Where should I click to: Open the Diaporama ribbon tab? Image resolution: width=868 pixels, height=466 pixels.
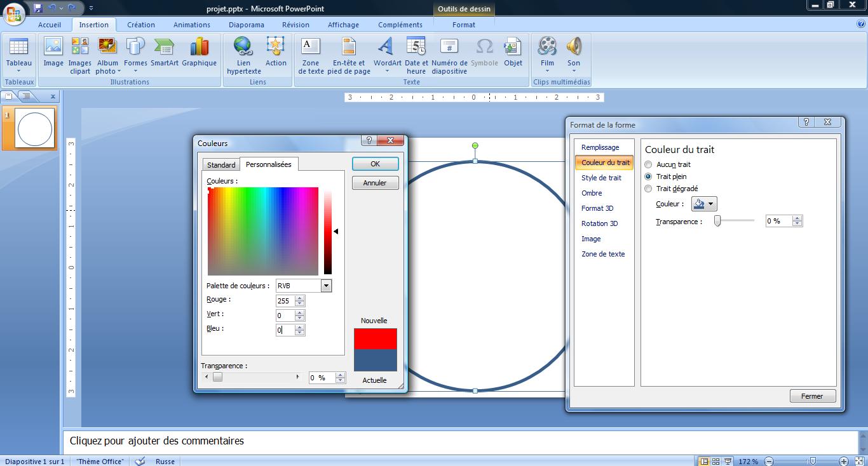pos(247,25)
